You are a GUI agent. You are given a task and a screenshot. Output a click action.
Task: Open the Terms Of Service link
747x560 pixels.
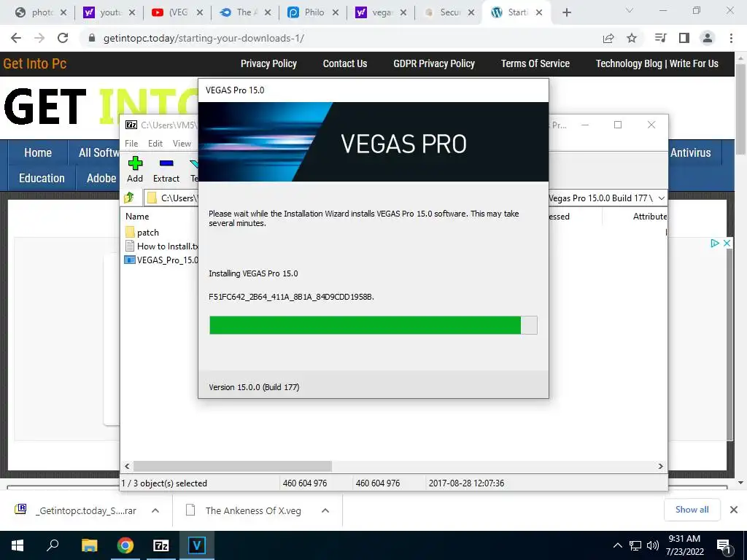(x=535, y=64)
